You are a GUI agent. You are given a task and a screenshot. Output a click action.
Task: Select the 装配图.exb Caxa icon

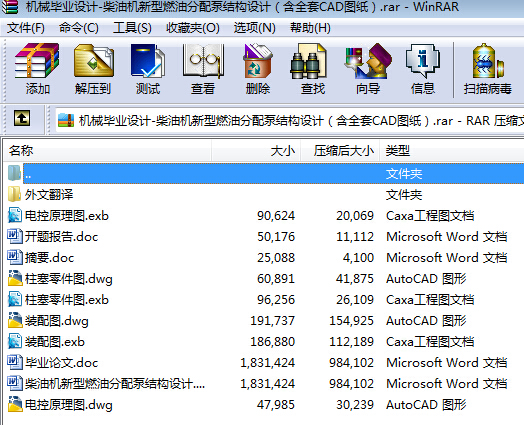pyautogui.click(x=15, y=341)
